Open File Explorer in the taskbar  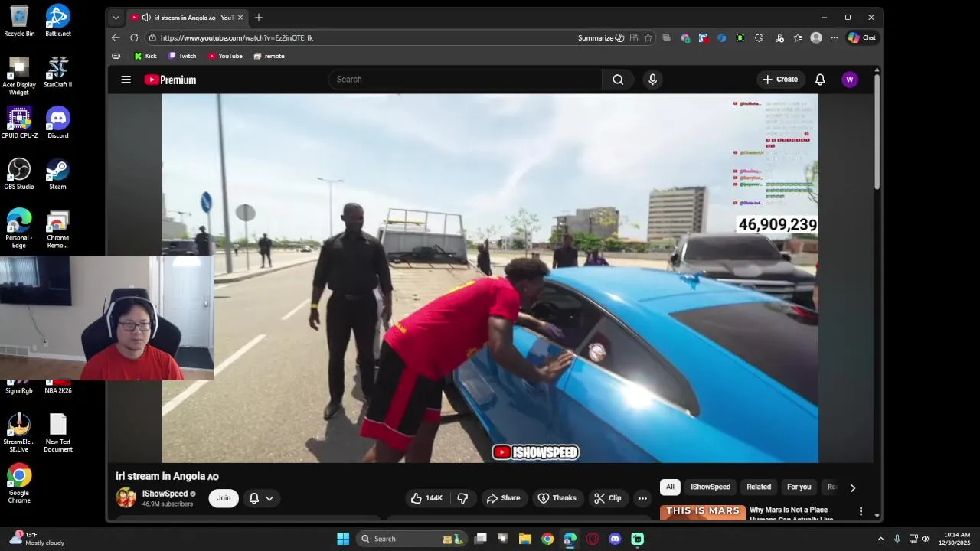[525, 539]
